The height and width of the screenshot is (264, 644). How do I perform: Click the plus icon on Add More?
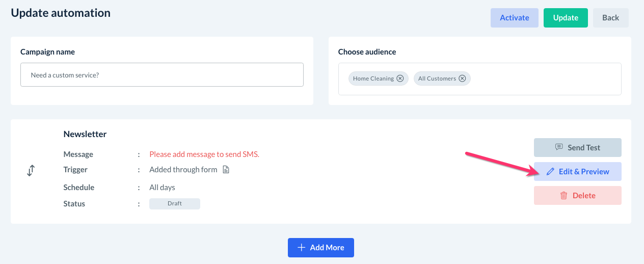tap(301, 248)
